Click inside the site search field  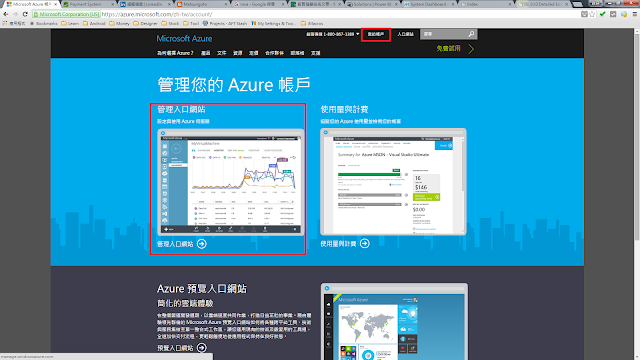pyautogui.click(x=444, y=34)
